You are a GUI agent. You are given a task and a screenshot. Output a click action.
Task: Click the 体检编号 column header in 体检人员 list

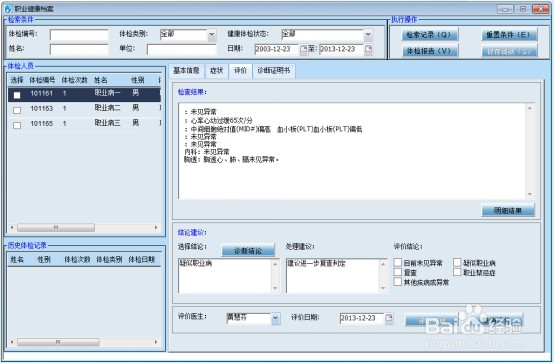42,80
